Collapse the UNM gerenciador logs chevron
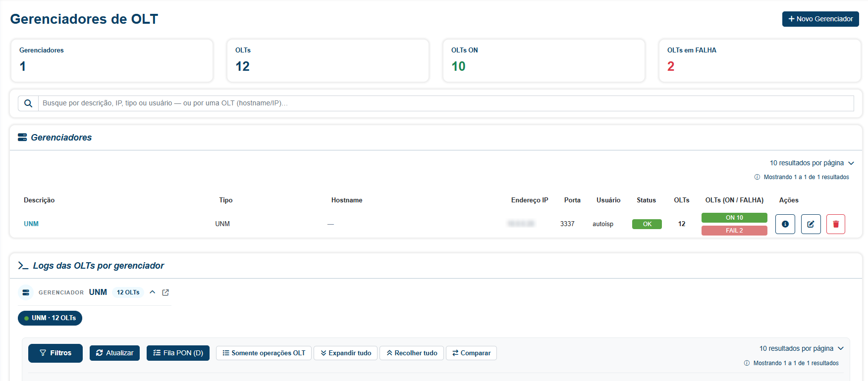Image resolution: width=868 pixels, height=381 pixels. 153,292
